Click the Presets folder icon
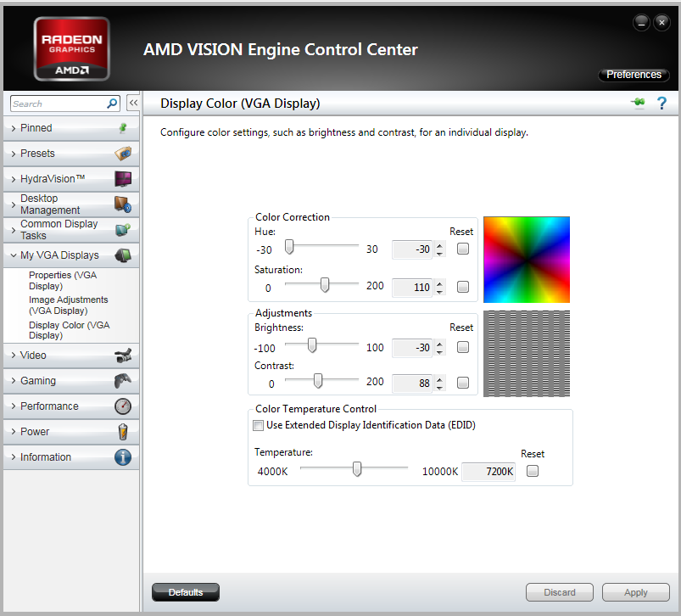Screen dimensions: 681x616 tap(123, 154)
